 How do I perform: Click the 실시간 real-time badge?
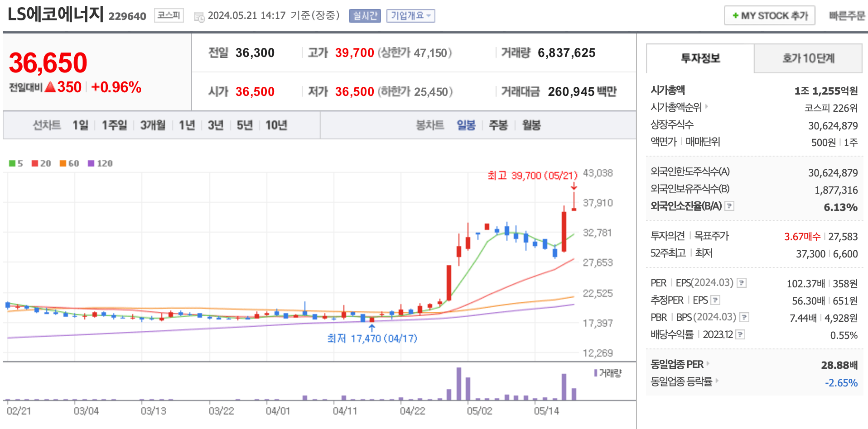(365, 16)
